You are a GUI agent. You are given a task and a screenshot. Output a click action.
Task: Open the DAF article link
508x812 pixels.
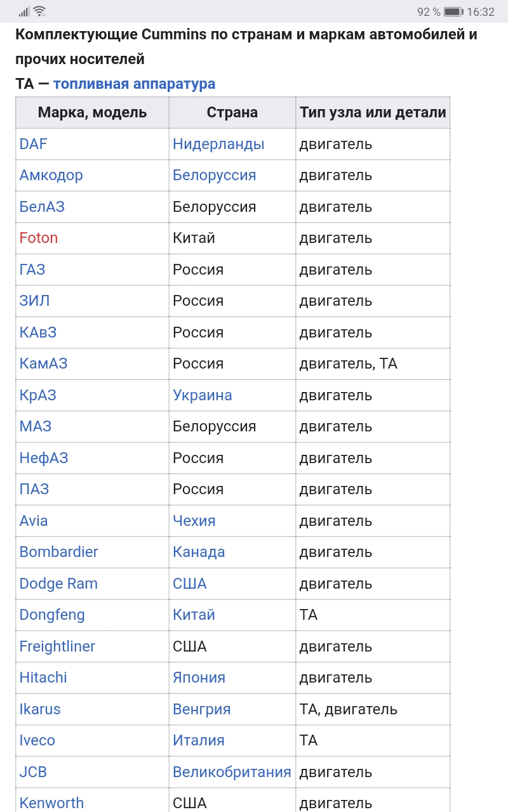point(34,144)
